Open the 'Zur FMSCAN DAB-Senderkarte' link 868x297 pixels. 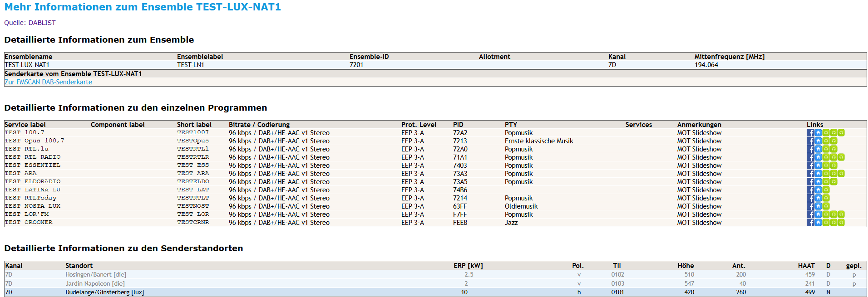[x=48, y=82]
